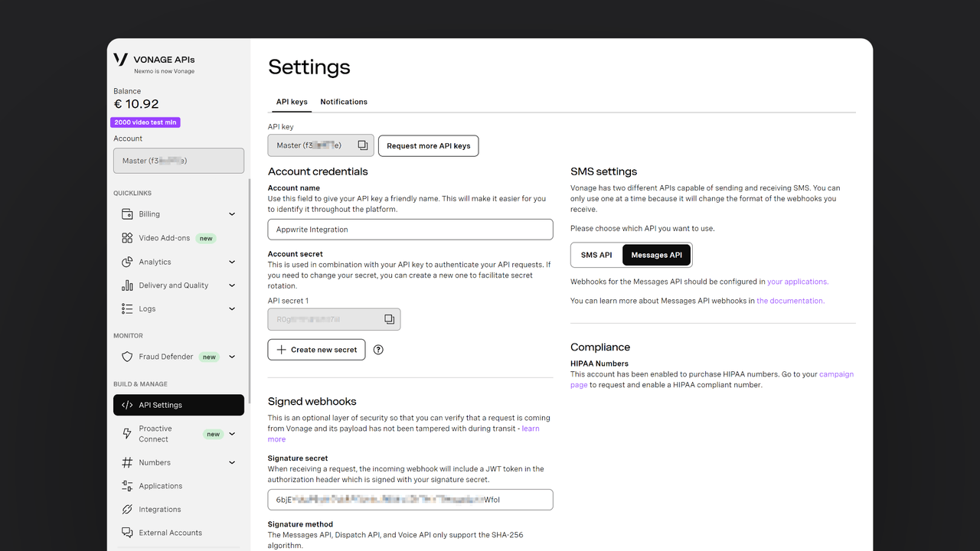Image resolution: width=980 pixels, height=551 pixels.
Task: Click the Account name input field
Action: pos(410,230)
